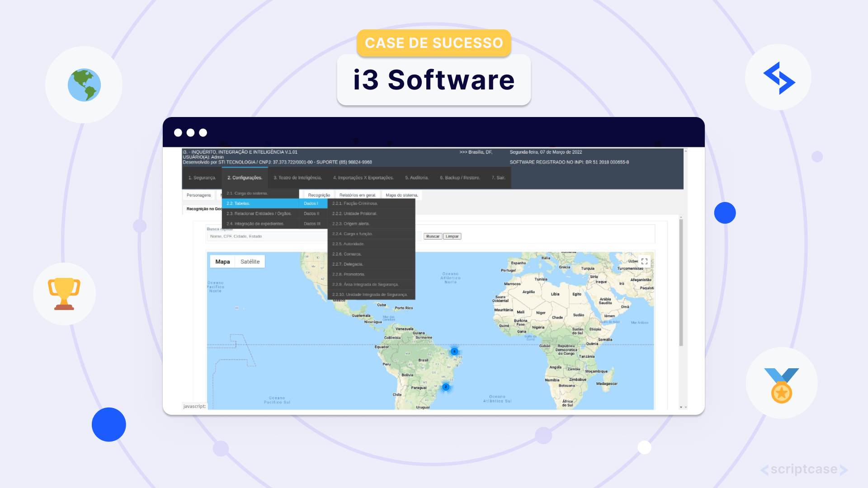Click the Brasil label on the map
The image size is (868, 488).
click(423, 360)
